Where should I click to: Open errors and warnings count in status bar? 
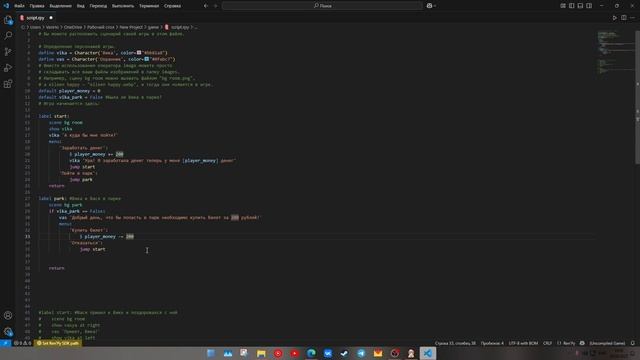click(x=22, y=343)
